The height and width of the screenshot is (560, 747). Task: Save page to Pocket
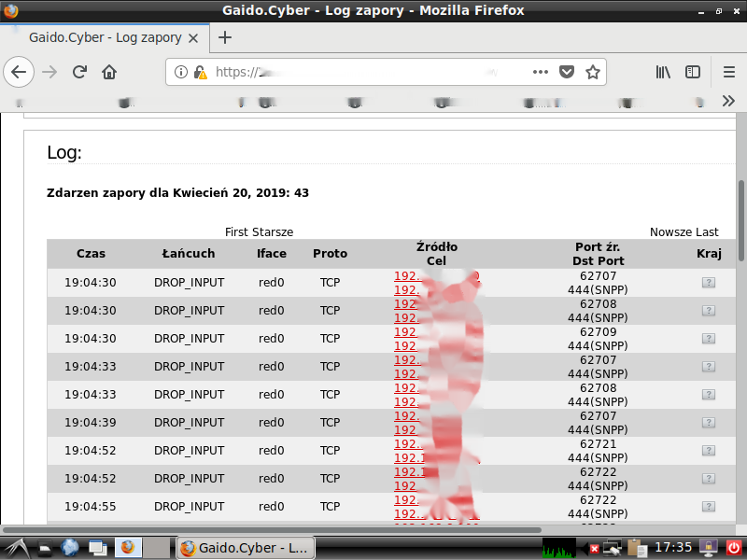[x=567, y=72]
